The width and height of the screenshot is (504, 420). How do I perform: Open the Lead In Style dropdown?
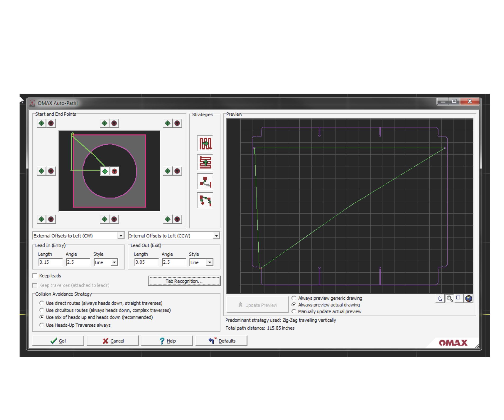(114, 262)
